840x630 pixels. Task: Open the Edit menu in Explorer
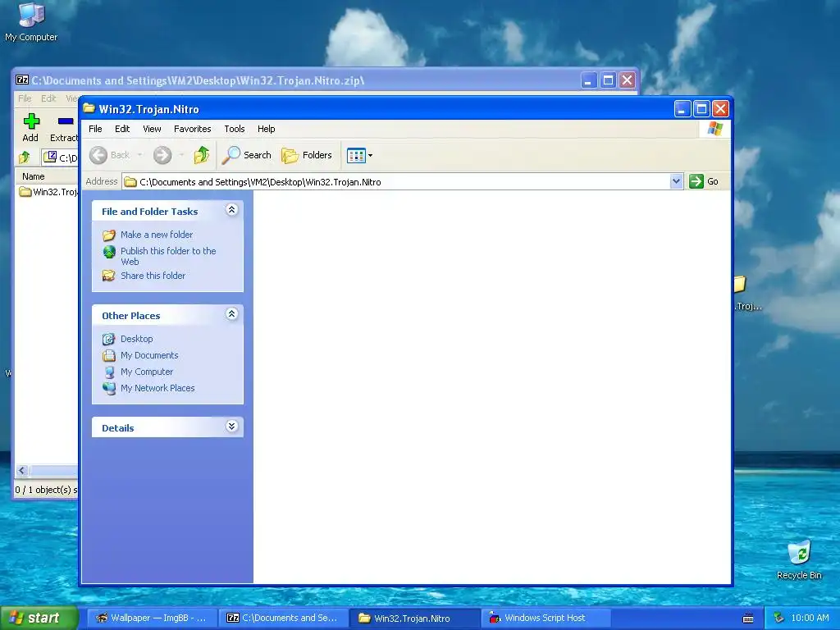click(122, 129)
